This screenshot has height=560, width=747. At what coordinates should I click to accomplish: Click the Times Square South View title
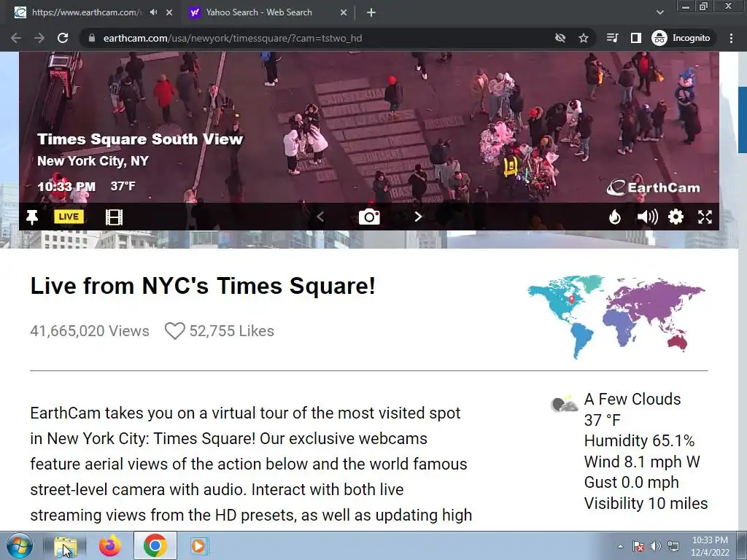tap(140, 139)
